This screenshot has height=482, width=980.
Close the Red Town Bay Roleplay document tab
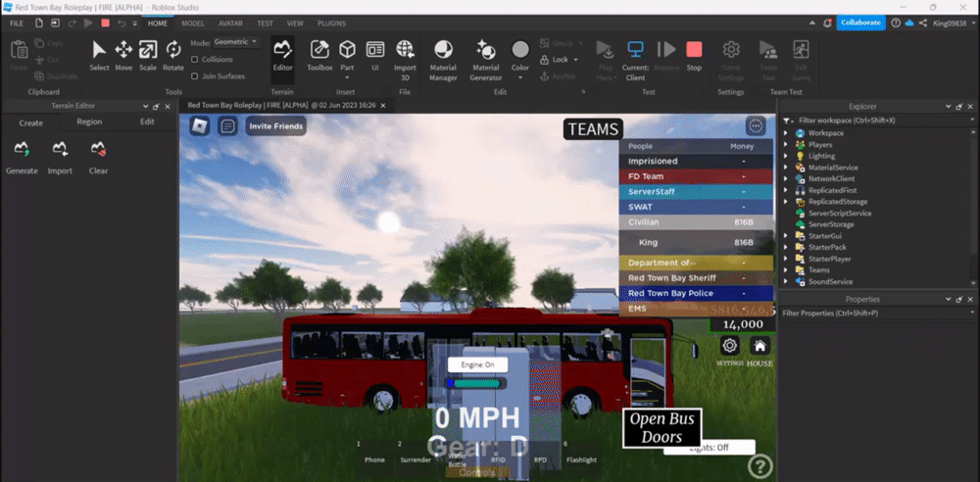(383, 106)
